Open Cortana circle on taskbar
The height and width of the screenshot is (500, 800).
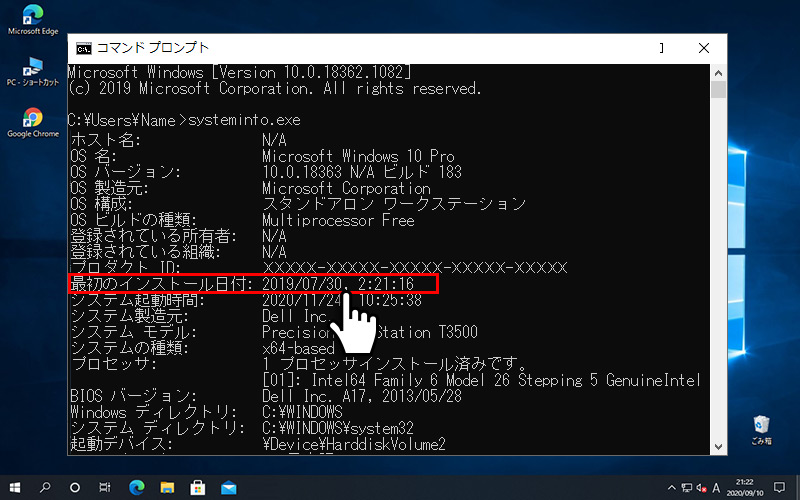click(x=75, y=487)
